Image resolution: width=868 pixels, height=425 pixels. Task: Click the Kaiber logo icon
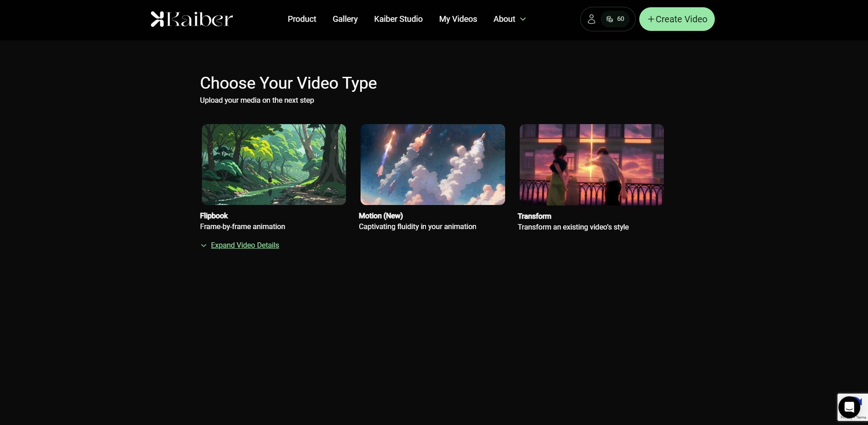pos(157,19)
